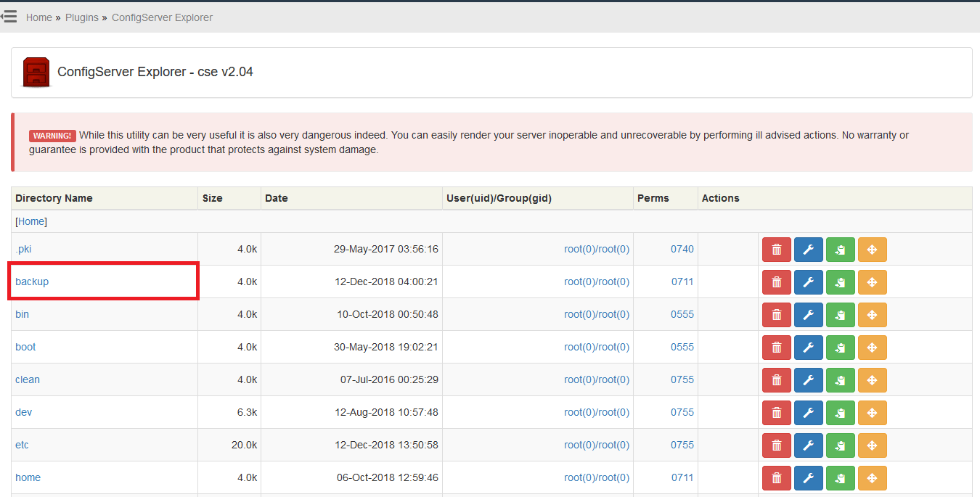Open wrench properties for clean directory
Screen dimensions: 980x497
click(x=809, y=380)
